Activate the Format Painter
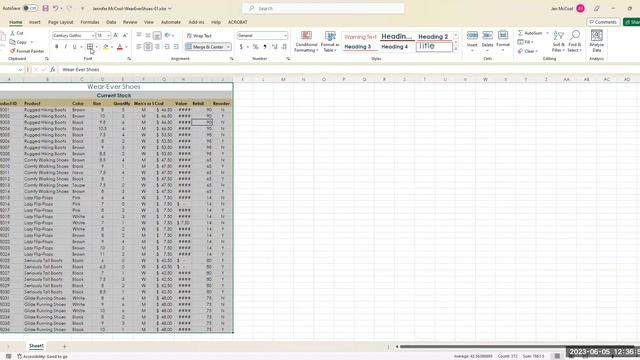640x360 pixels. pyautogui.click(x=27, y=51)
